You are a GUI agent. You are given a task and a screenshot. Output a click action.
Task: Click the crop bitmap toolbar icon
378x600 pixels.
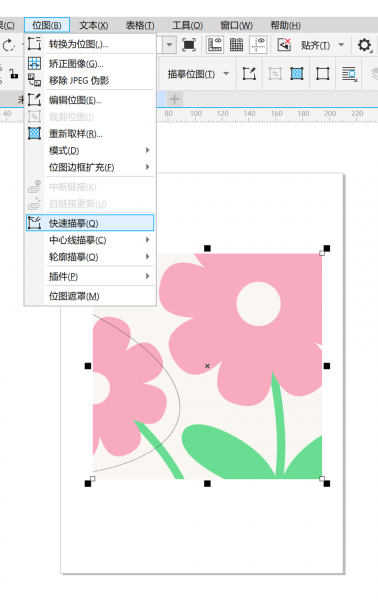275,73
